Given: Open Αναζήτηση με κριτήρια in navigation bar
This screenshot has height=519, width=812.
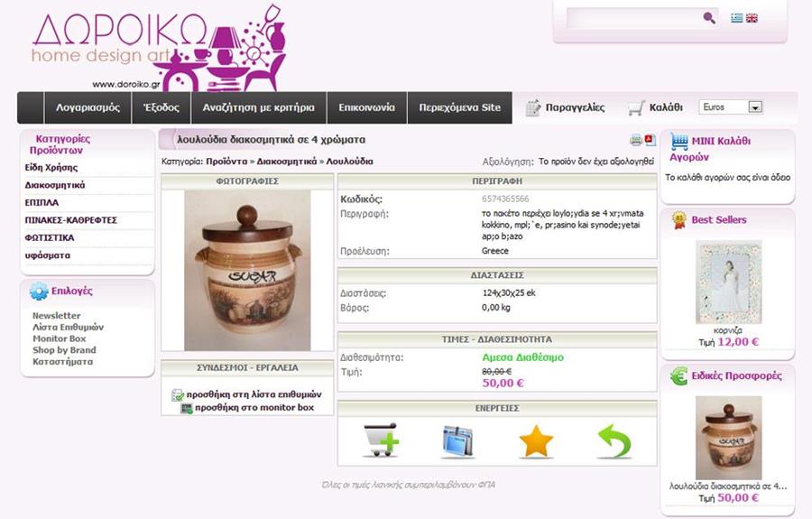Looking at the screenshot, I should [x=258, y=107].
